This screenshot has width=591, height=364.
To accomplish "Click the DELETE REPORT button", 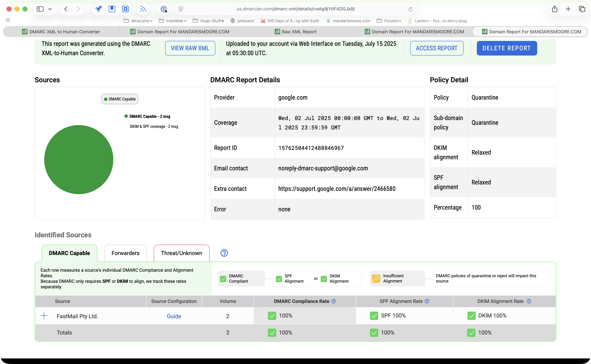I will [x=507, y=48].
